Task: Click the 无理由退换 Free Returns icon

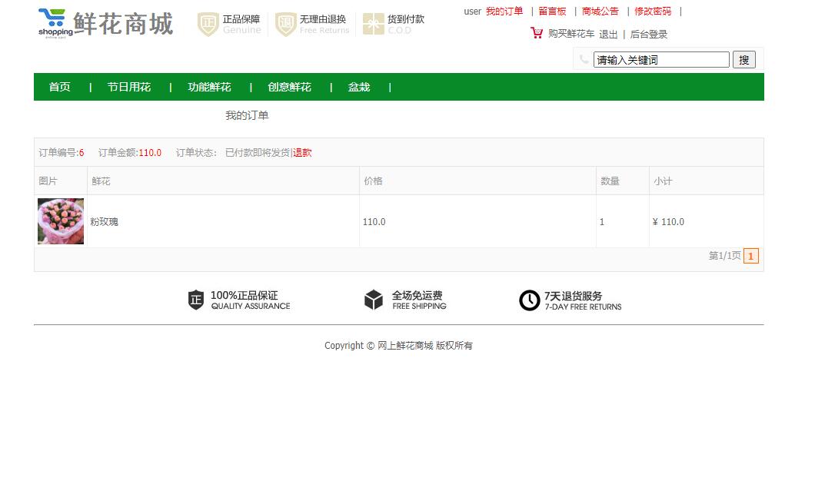Action: 285,24
